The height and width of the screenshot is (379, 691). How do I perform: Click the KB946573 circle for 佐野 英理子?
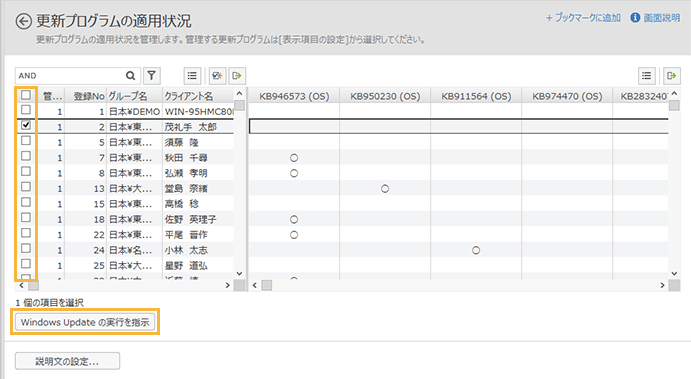[x=294, y=219]
